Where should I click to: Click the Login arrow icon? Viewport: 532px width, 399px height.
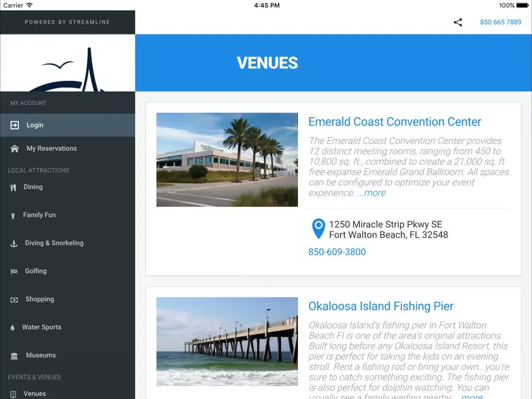point(15,125)
